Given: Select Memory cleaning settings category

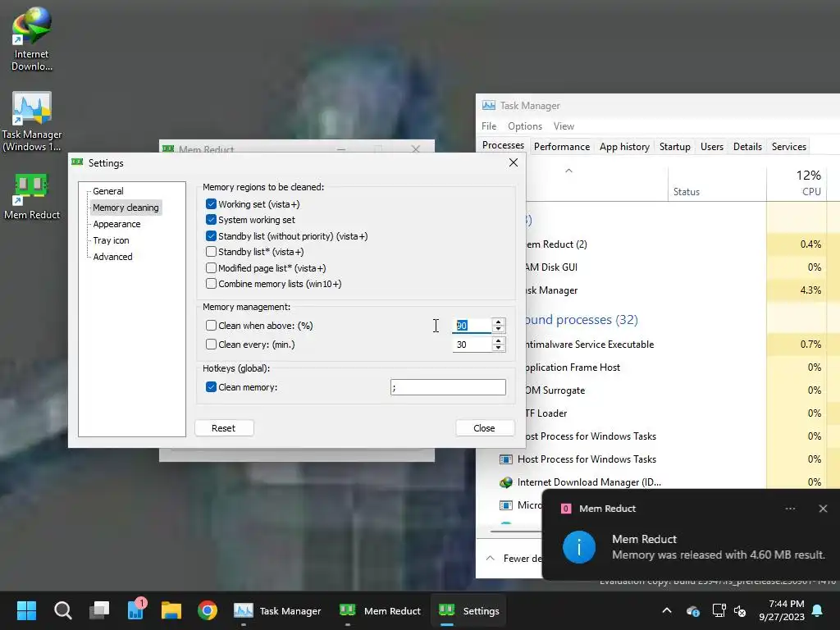Looking at the screenshot, I should coord(126,208).
